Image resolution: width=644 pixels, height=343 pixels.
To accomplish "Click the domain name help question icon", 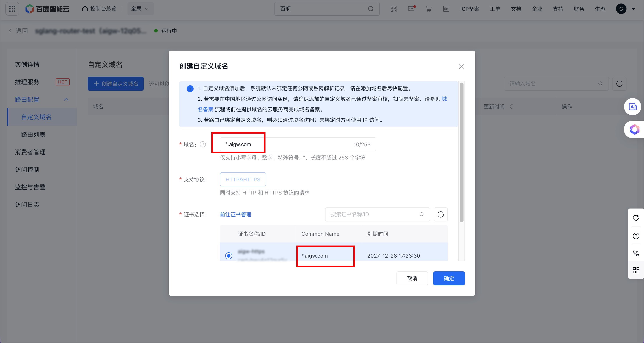I will click(203, 145).
